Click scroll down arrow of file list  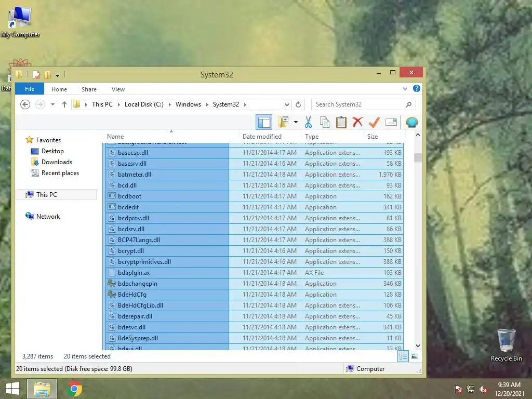[418, 346]
